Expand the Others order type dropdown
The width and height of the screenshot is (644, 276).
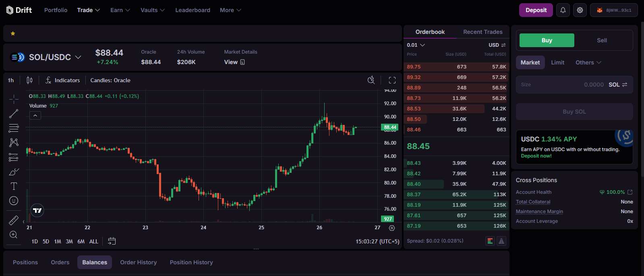click(x=588, y=62)
